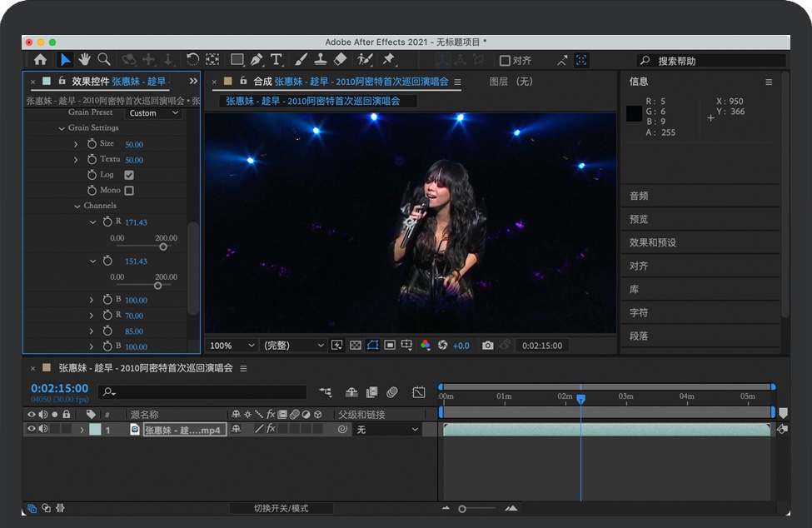
Task: Select the Zoom magnifier tool
Action: tap(104, 59)
